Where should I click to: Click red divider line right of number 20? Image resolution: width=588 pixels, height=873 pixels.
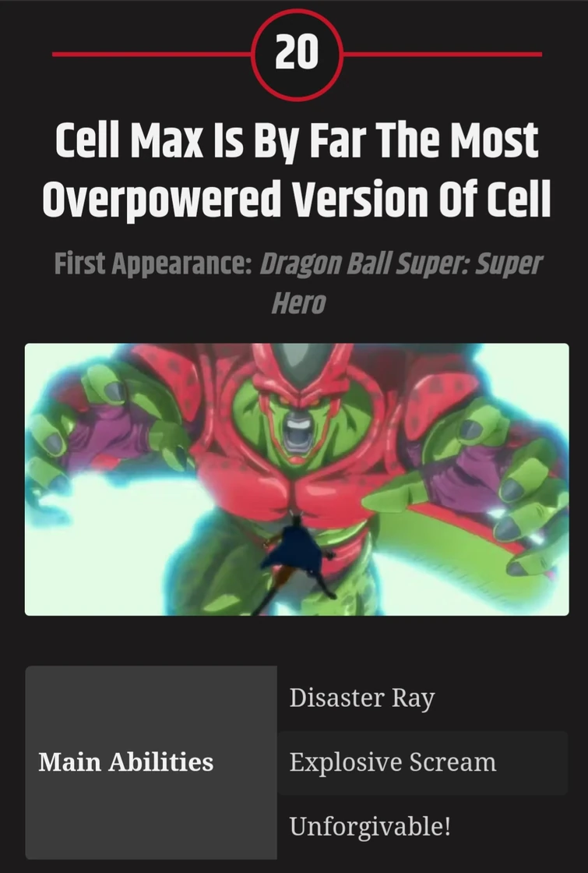click(442, 54)
